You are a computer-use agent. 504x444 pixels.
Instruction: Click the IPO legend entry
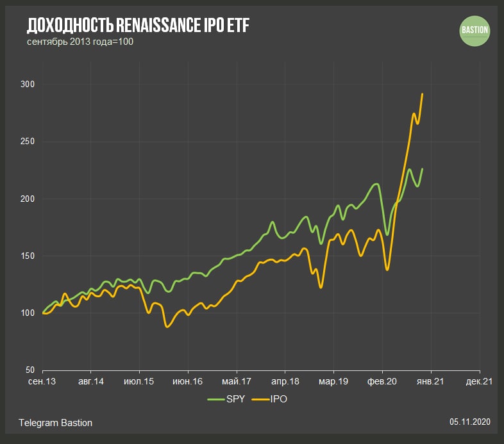coord(269,399)
